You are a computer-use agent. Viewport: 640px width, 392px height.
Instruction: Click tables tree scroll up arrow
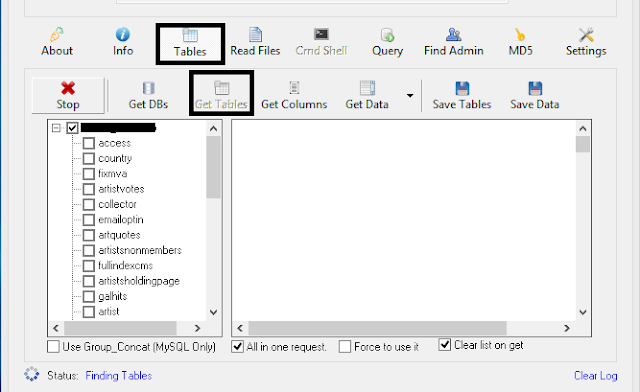pyautogui.click(x=213, y=129)
